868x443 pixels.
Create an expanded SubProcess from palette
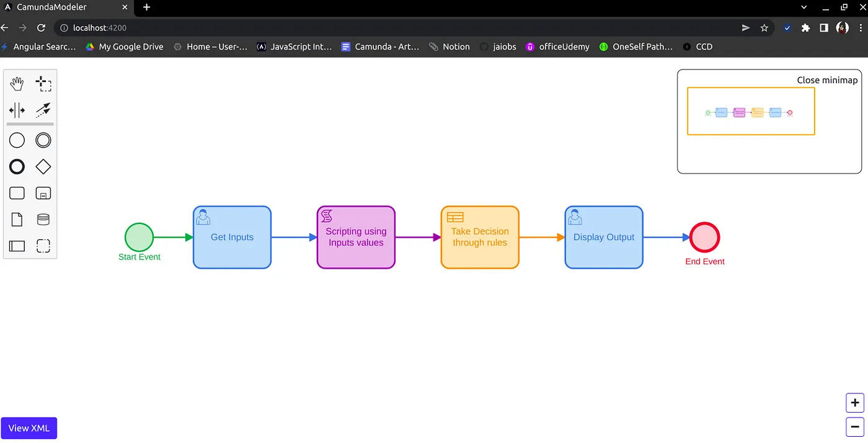(x=43, y=193)
